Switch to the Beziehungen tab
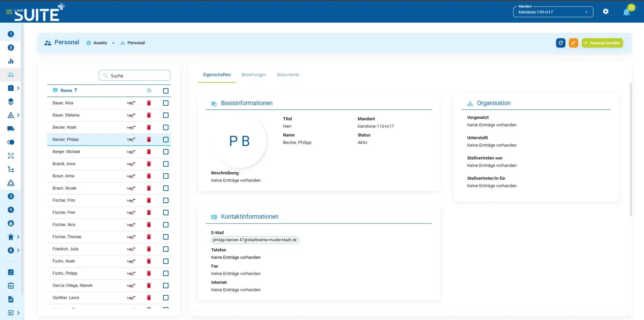This screenshot has height=320, width=644. (x=254, y=74)
